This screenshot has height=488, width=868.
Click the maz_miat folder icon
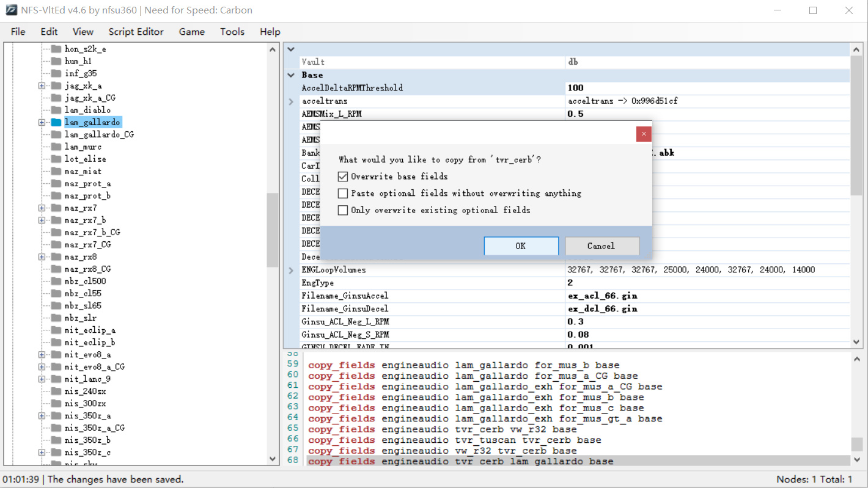coord(56,171)
